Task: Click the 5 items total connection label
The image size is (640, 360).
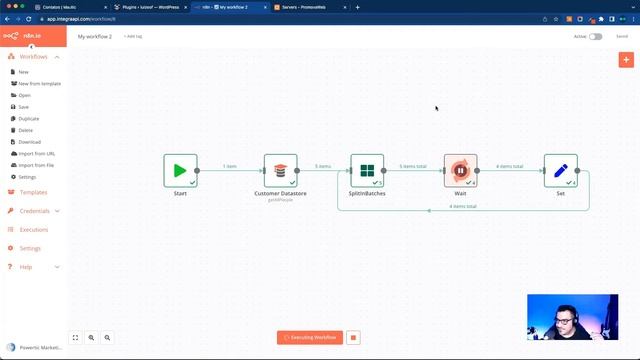Action: pyautogui.click(x=413, y=167)
